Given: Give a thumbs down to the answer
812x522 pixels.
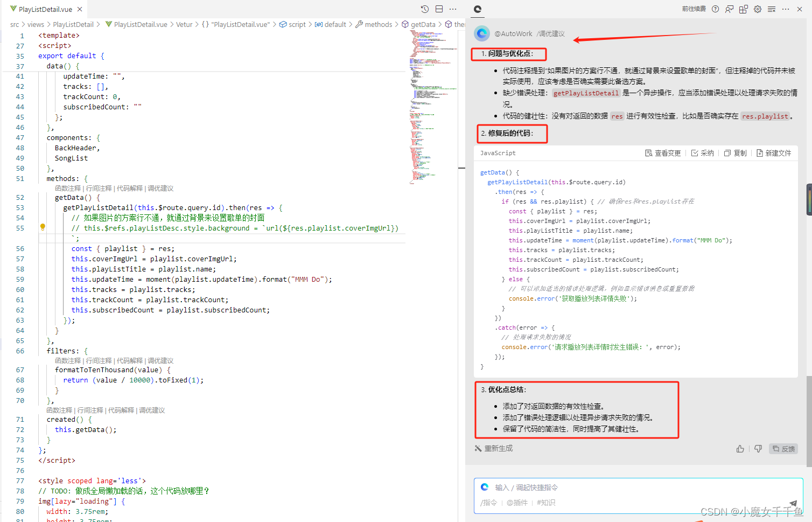Looking at the screenshot, I should (x=758, y=449).
